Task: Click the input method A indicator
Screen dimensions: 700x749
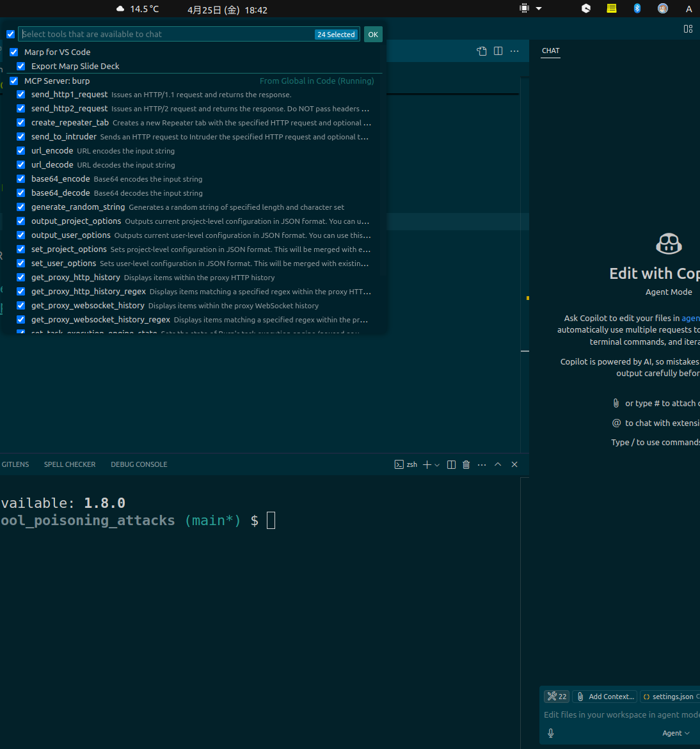Action: (x=688, y=9)
